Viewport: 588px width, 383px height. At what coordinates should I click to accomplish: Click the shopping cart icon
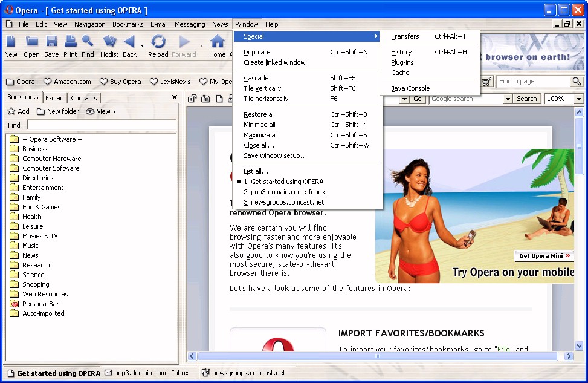[486, 82]
